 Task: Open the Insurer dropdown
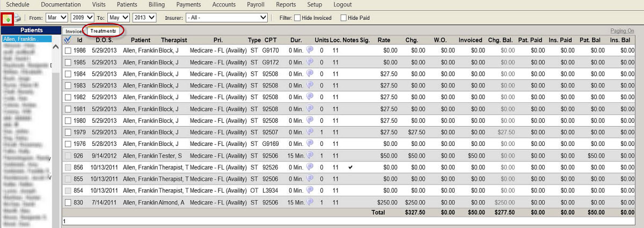[226, 18]
